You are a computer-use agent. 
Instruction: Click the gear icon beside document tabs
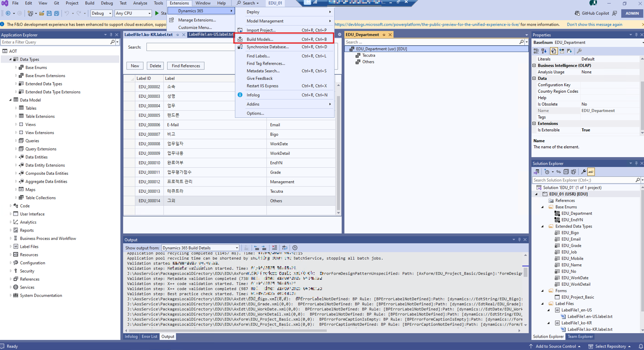tap(340, 35)
